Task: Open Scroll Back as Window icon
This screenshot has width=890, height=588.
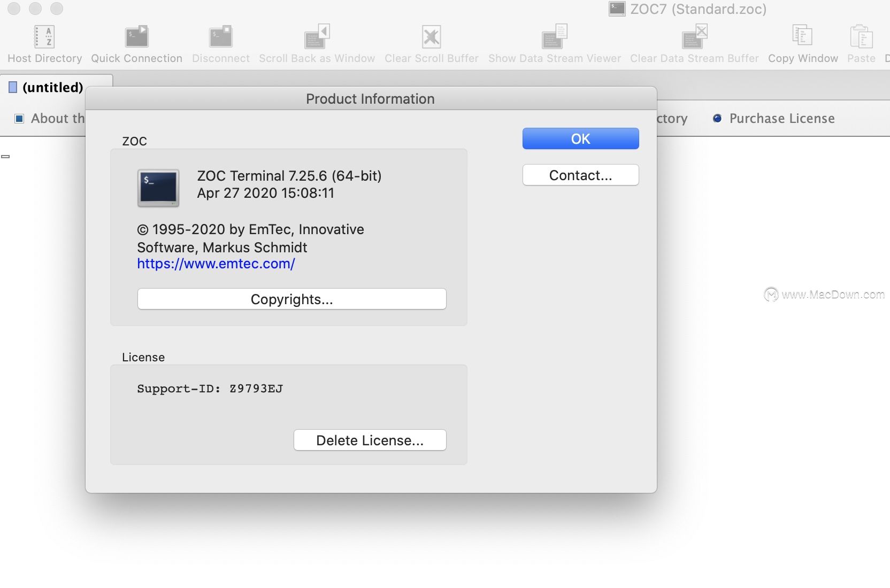Action: pos(317,37)
